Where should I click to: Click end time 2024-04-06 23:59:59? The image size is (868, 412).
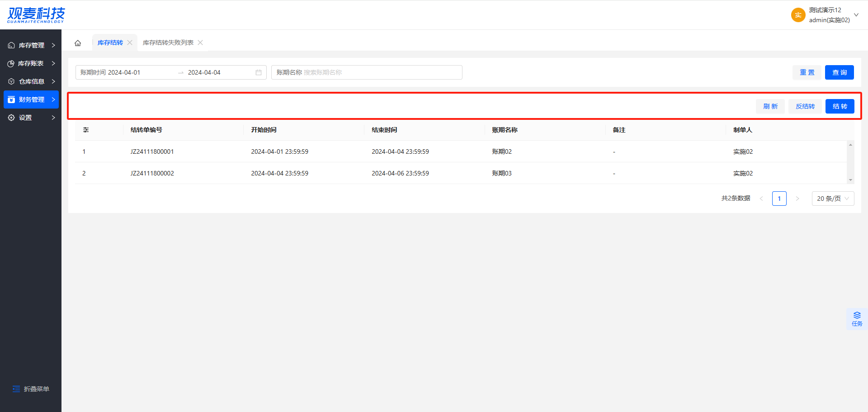pyautogui.click(x=400, y=173)
